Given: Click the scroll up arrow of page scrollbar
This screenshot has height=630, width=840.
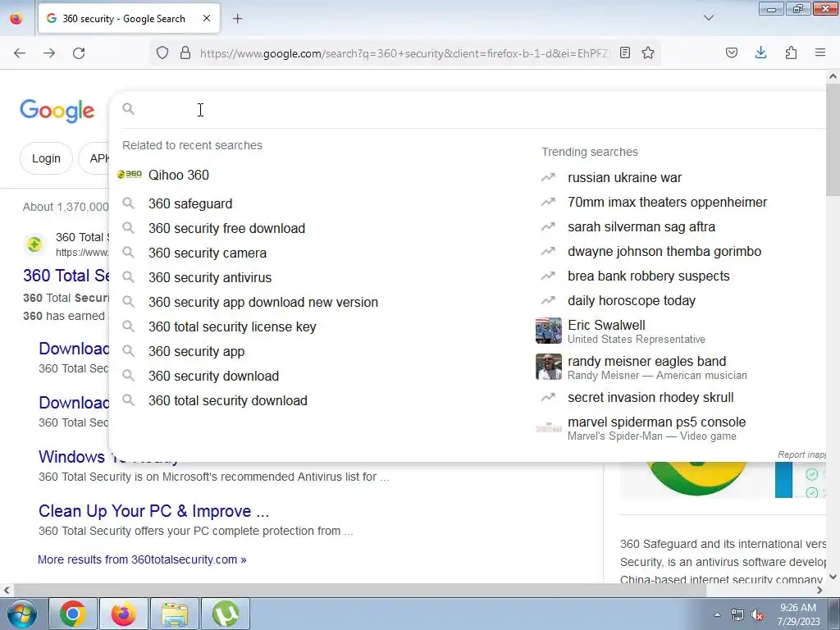Looking at the screenshot, I should [x=833, y=76].
